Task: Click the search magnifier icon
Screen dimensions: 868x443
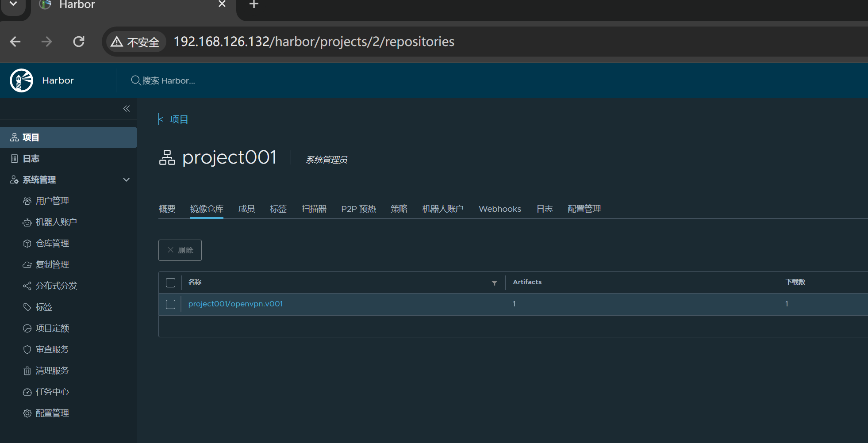Action: click(x=135, y=80)
